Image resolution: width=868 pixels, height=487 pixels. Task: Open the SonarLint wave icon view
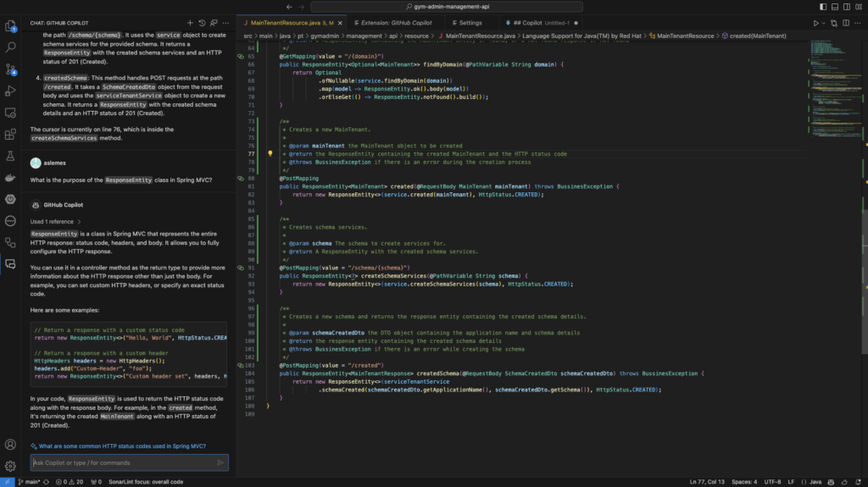tap(10, 221)
